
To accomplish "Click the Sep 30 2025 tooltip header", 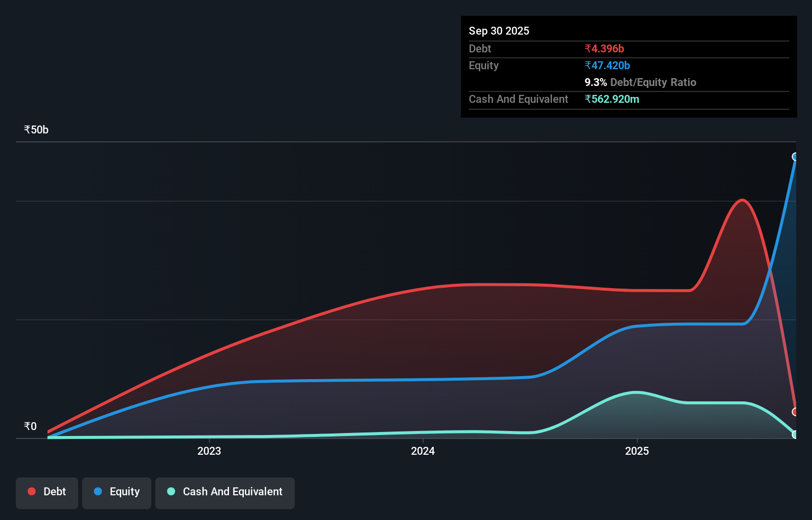I will tap(499, 31).
